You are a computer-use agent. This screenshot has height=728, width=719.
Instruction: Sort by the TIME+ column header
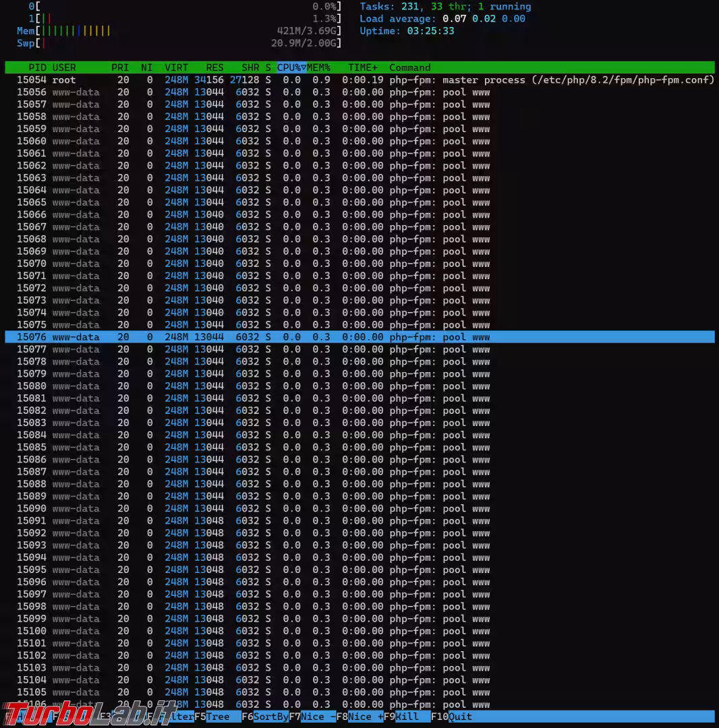point(363,67)
